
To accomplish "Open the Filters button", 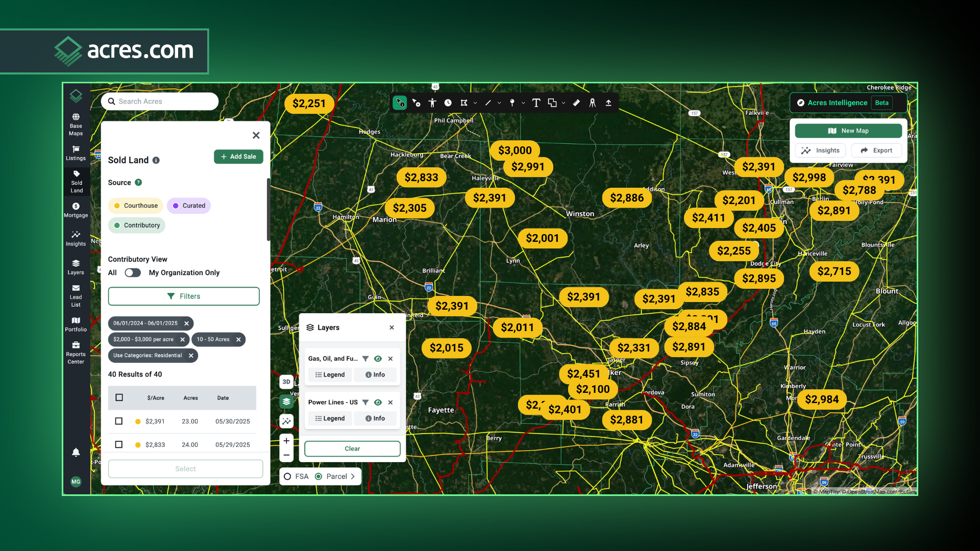I will click(x=184, y=296).
